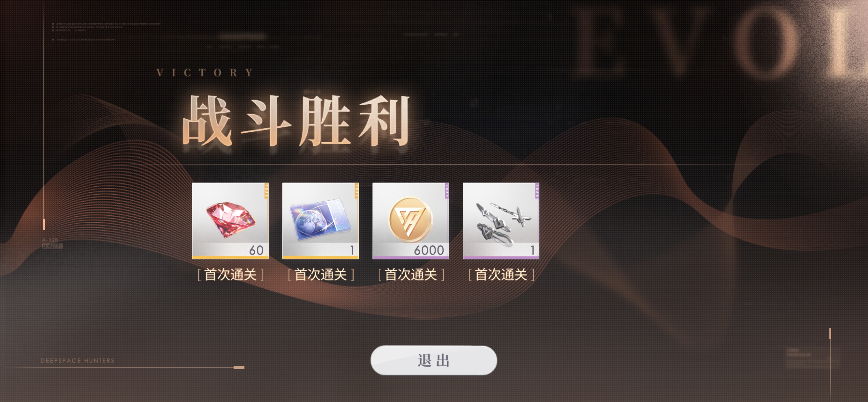The width and height of the screenshot is (868, 402).
Task: Tap the red diamond reward icon
Action: click(x=230, y=221)
